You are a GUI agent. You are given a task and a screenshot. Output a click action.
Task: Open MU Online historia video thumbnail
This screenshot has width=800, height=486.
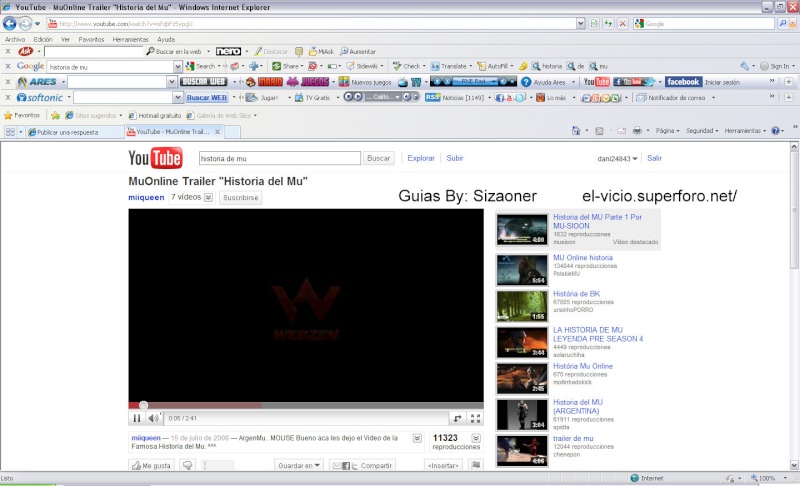pos(522,269)
